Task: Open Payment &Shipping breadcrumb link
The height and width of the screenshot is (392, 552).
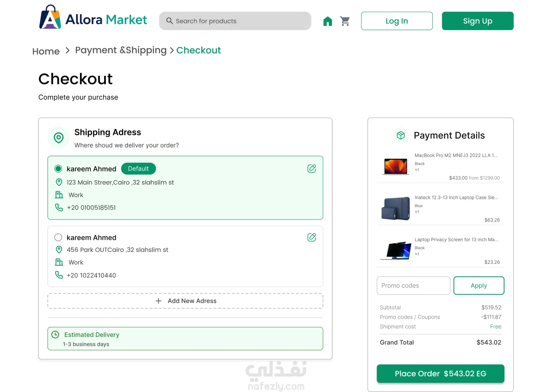Action: click(121, 50)
